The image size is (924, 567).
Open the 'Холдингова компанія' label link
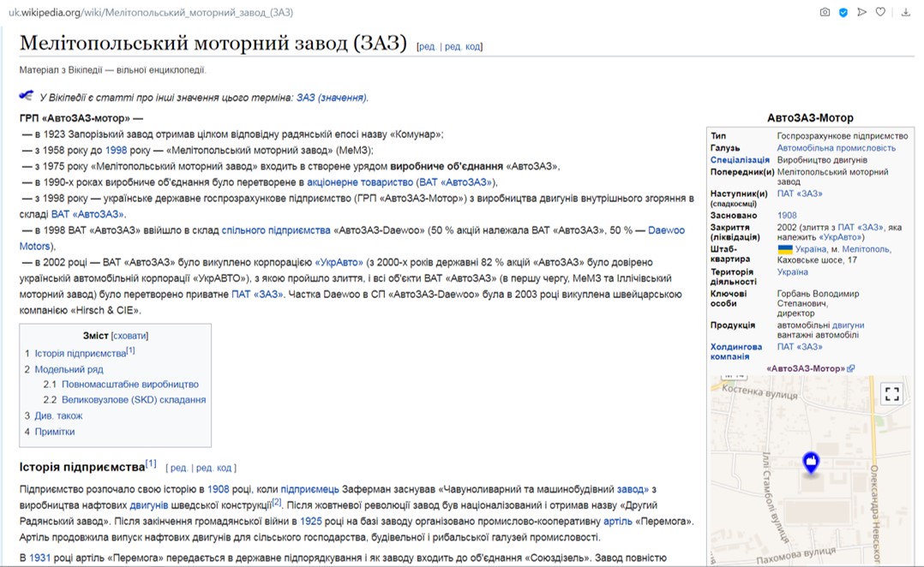736,351
